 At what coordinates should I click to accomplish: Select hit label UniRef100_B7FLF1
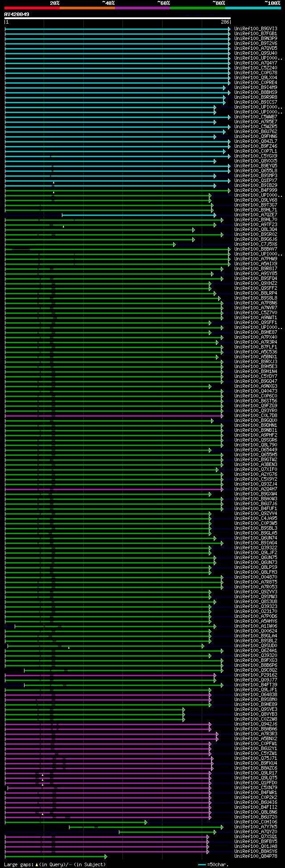tap(256, 347)
